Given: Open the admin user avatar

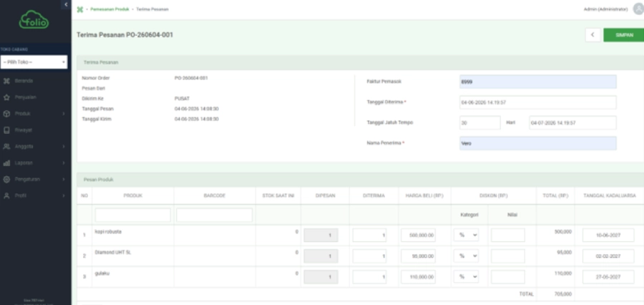Looking at the screenshot, I should coord(638,9).
